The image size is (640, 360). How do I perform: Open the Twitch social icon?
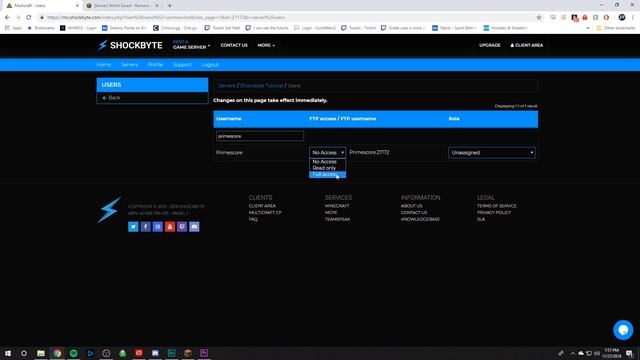click(x=182, y=227)
